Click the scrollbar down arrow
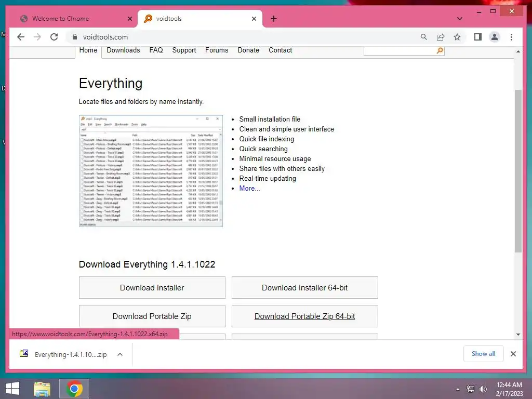 [518, 335]
